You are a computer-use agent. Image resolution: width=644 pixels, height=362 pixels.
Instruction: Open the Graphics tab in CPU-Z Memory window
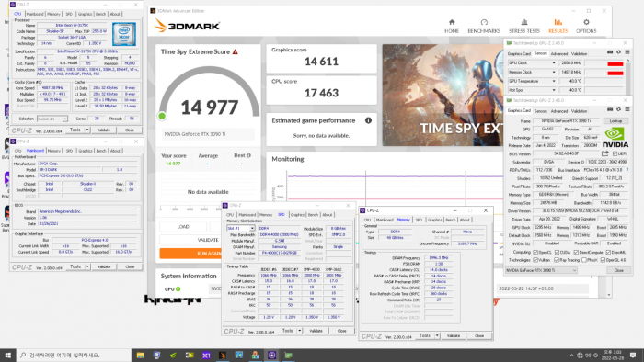[434, 220]
